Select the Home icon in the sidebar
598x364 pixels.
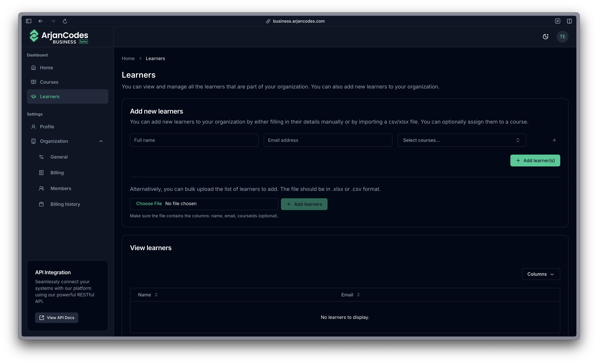33,67
